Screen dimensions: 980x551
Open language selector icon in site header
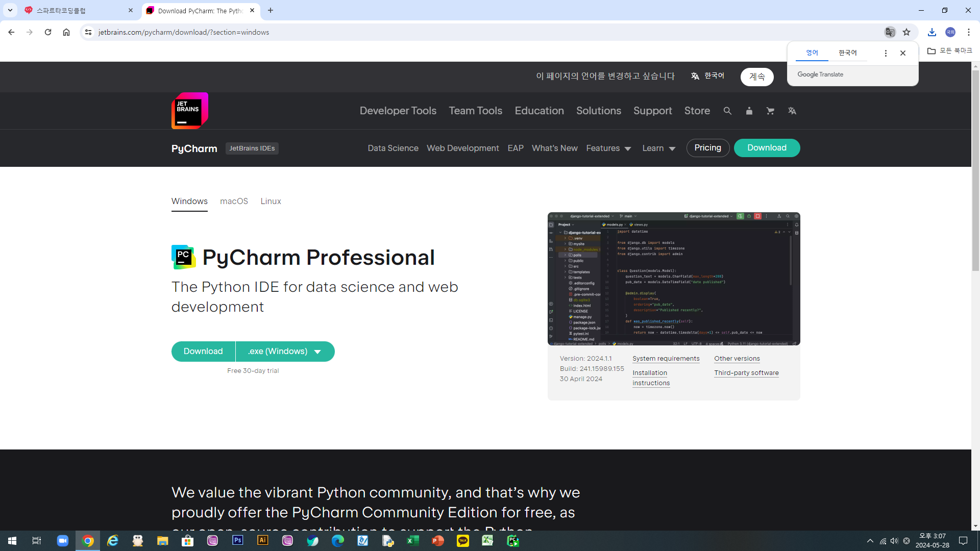(x=792, y=111)
